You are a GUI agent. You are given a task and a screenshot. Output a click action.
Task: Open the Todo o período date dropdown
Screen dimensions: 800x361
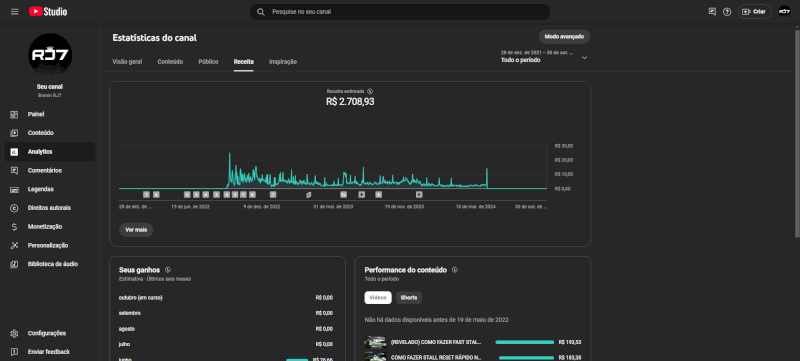pos(544,56)
